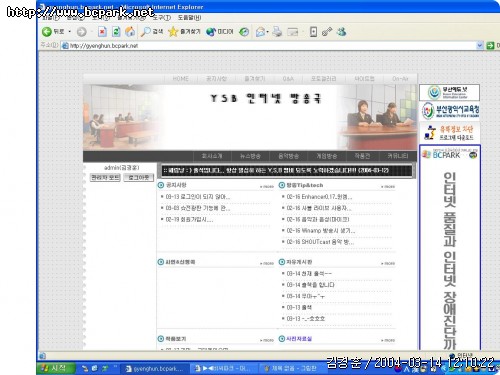Click YSB 인터넷 방송국 header title
500x375 pixels.
click(266, 98)
